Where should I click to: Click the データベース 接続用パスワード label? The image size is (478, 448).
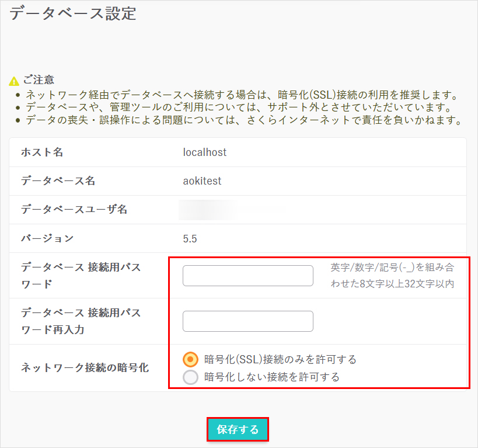coord(81,276)
